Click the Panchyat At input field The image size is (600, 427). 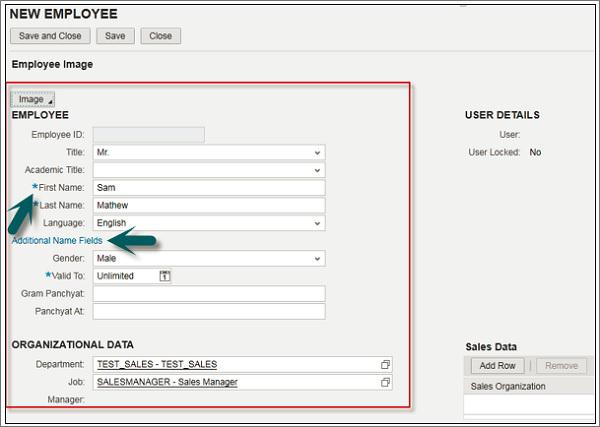click(209, 311)
